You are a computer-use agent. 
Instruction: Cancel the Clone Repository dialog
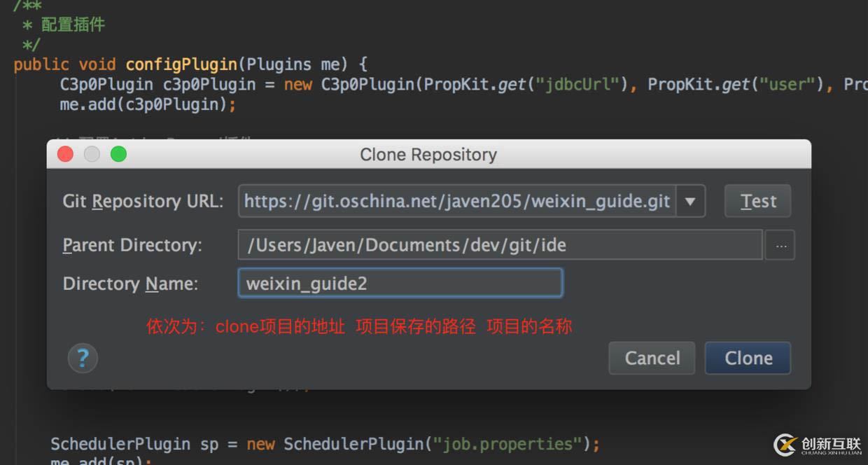652,359
